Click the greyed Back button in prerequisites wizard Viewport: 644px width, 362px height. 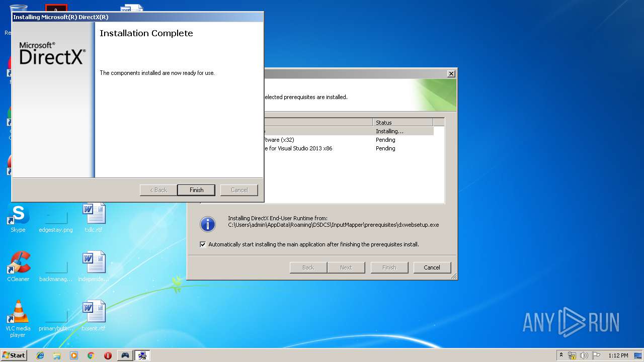coord(308,267)
